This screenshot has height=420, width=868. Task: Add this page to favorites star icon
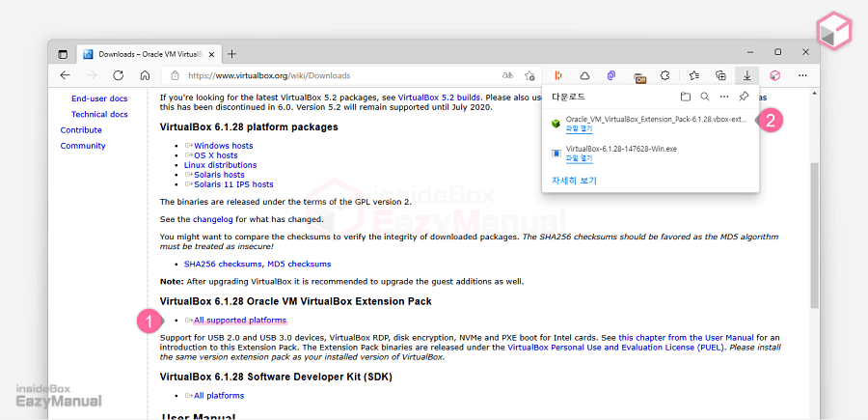[x=529, y=75]
